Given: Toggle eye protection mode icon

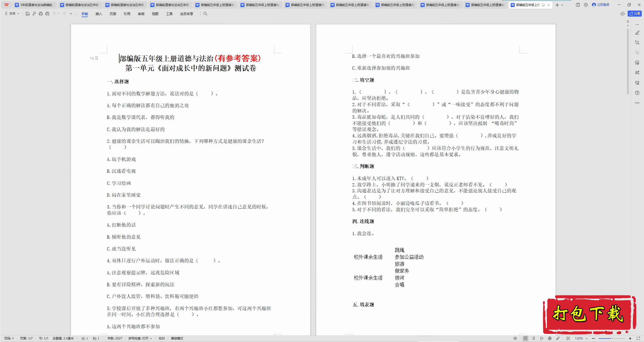Looking at the screenshot, I should pyautogui.click(x=515, y=338).
